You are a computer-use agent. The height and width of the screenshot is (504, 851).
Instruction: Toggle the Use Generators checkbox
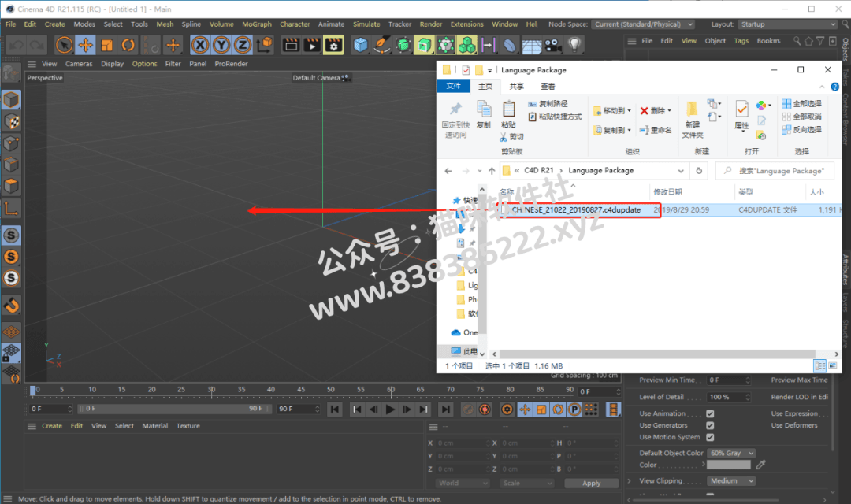pos(710,426)
